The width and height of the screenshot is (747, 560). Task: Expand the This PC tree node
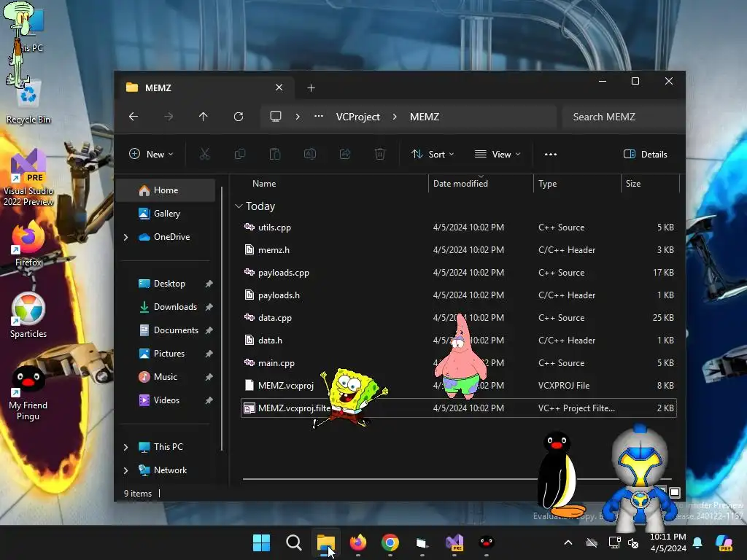pos(125,447)
